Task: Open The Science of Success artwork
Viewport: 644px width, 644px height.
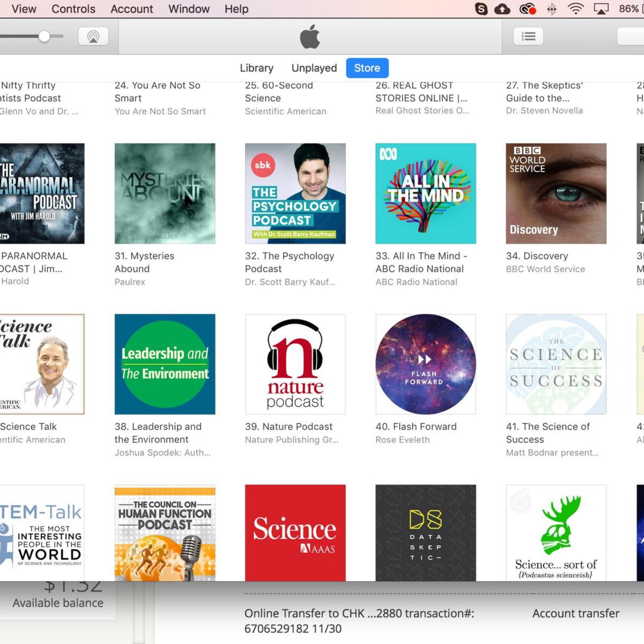Action: (556, 364)
